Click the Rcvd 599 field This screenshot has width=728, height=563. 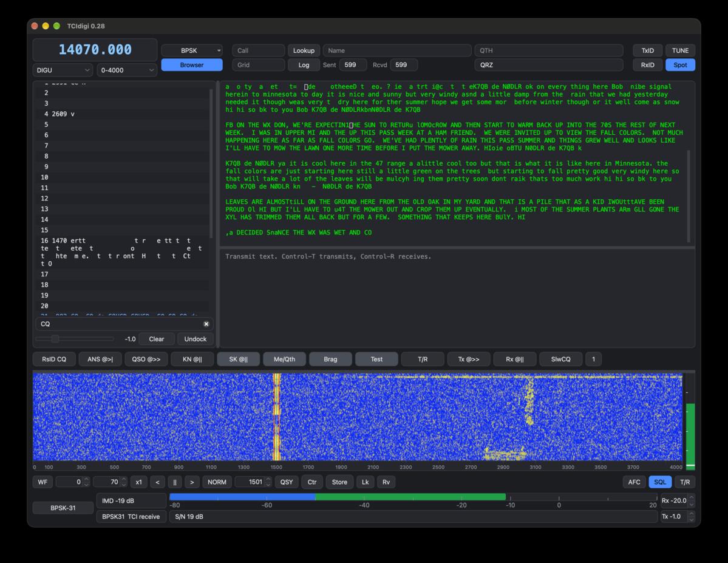point(403,65)
